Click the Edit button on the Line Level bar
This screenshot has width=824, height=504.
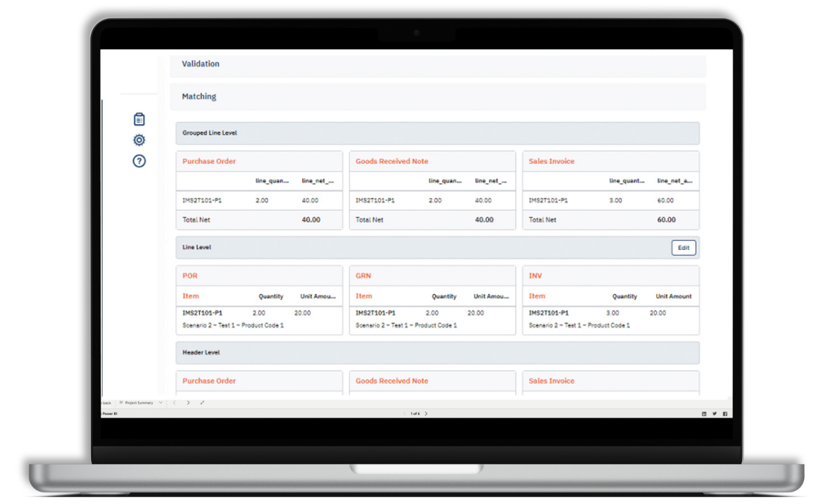[683, 248]
